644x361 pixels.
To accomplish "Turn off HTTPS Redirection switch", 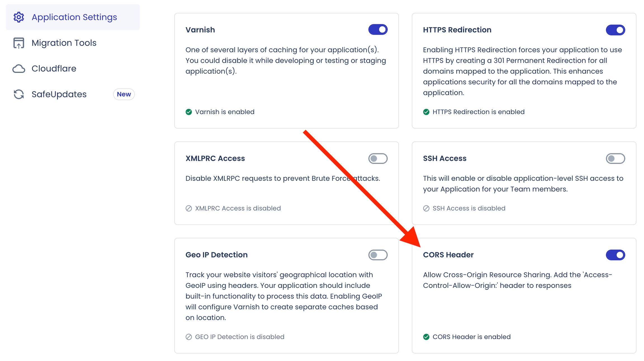I will tap(615, 30).
